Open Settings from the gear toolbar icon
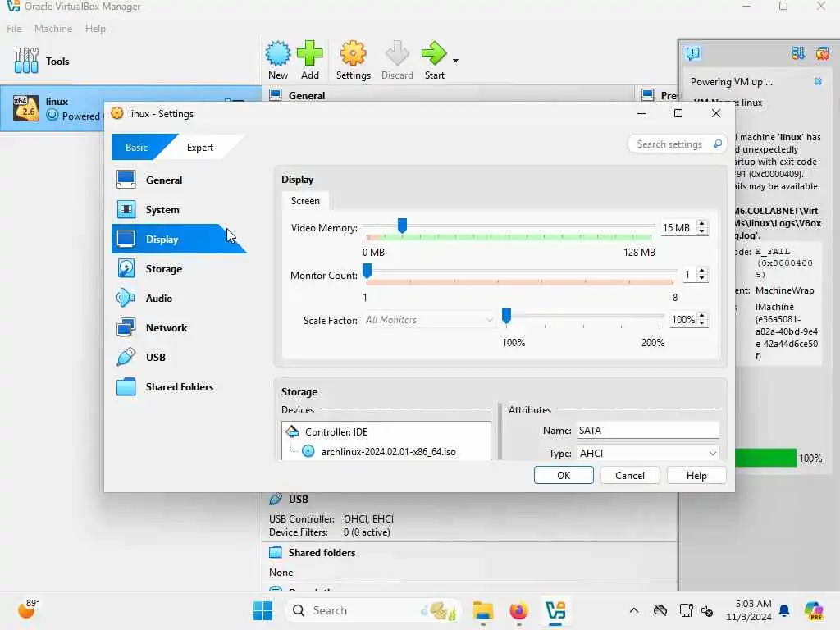The image size is (840, 630). (x=353, y=61)
